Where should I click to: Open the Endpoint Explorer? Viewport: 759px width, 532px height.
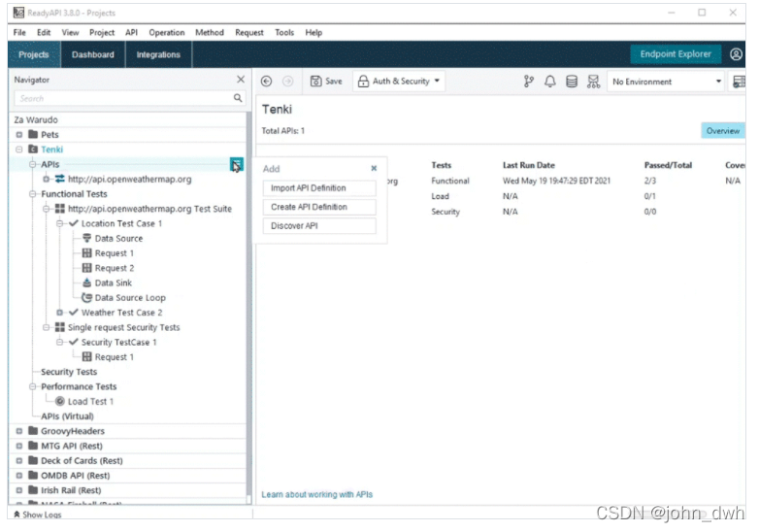click(x=676, y=54)
